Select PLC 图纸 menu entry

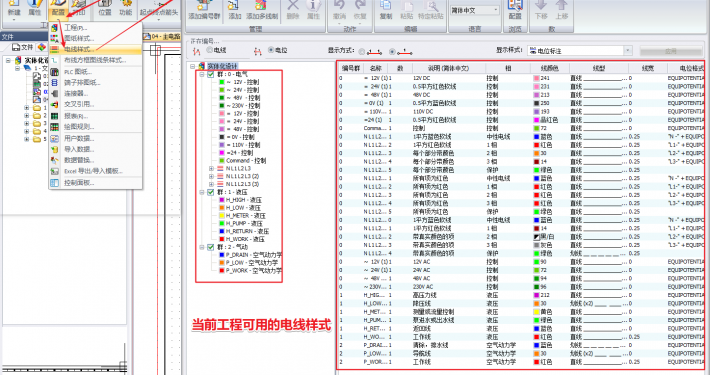click(96, 72)
